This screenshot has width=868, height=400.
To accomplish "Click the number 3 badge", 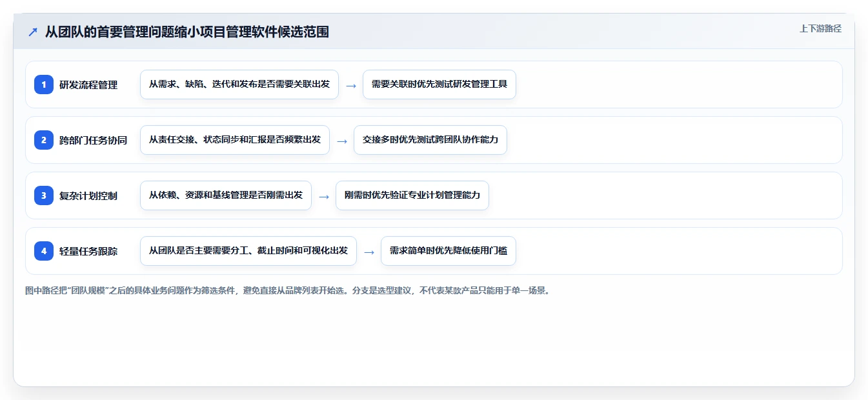I will [x=44, y=195].
